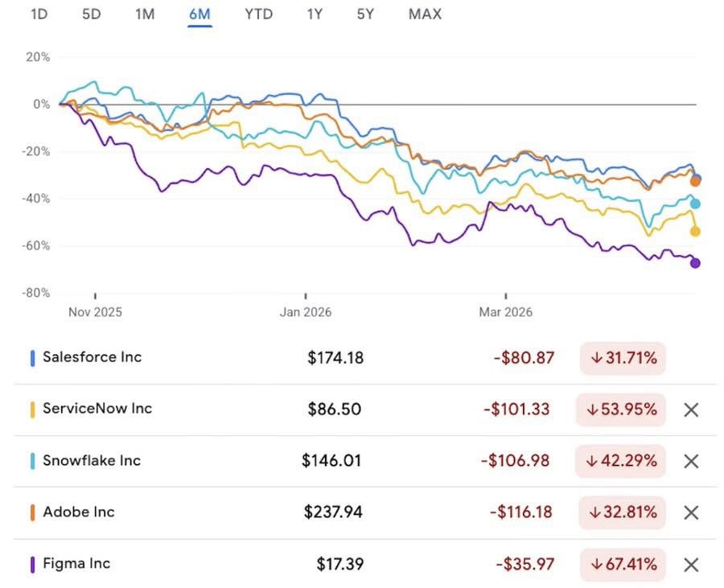Image resolution: width=724 pixels, height=588 pixels.
Task: Remove ServiceNow Inc from comparison
Action: [x=690, y=409]
